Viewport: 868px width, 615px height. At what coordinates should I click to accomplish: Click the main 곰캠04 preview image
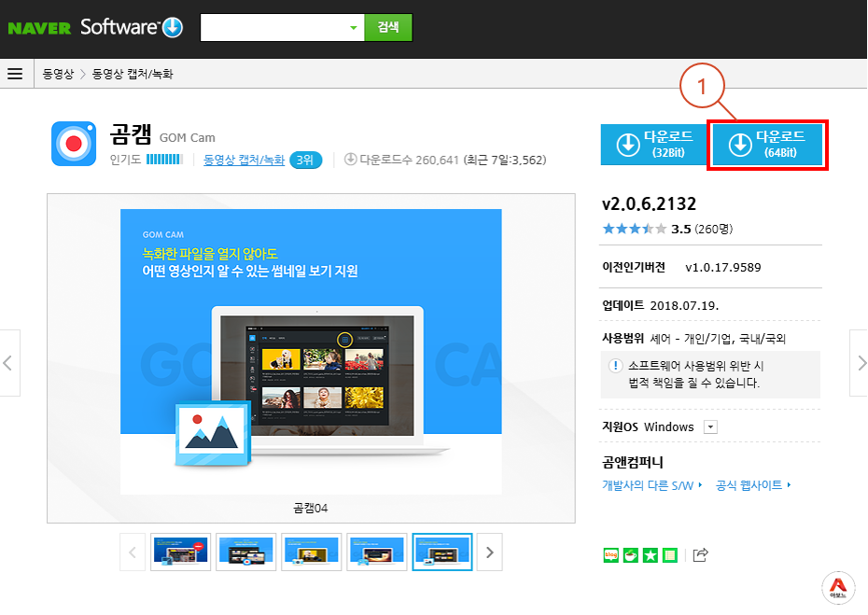click(x=311, y=352)
